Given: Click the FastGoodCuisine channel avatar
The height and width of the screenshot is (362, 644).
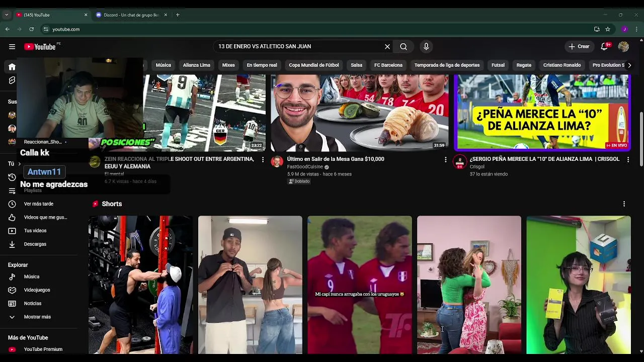Looking at the screenshot, I should 277,162.
